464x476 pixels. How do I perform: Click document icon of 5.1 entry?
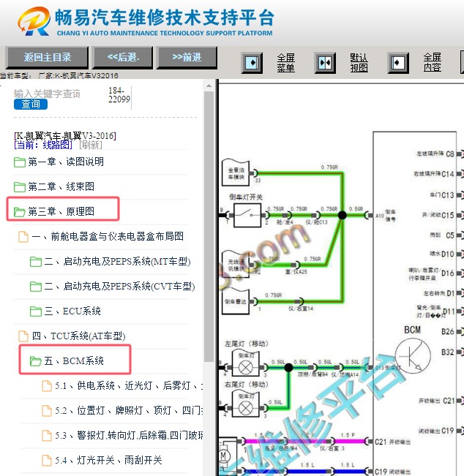point(47,386)
